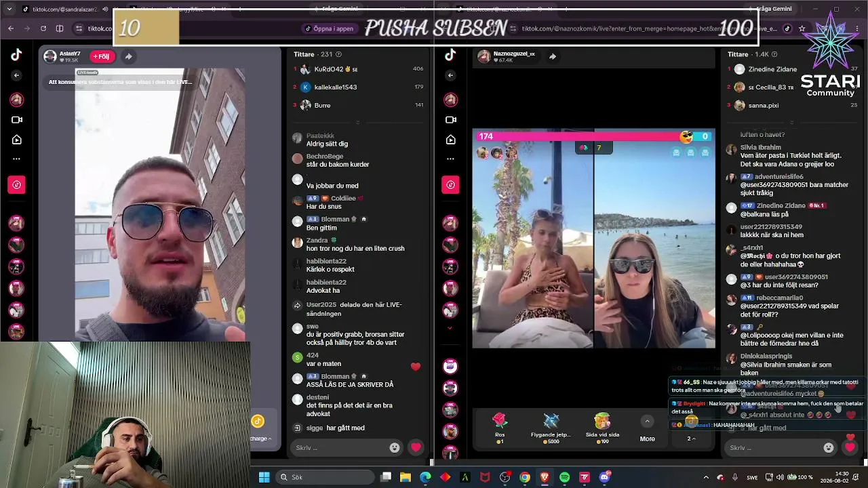This screenshot has height=488, width=868.
Task: Send the Ros gift
Action: click(x=500, y=428)
